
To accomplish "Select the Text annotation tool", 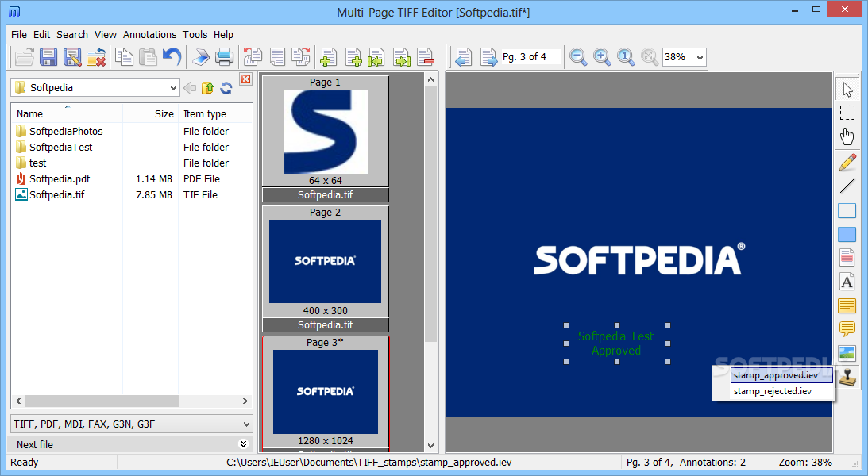I will point(847,282).
